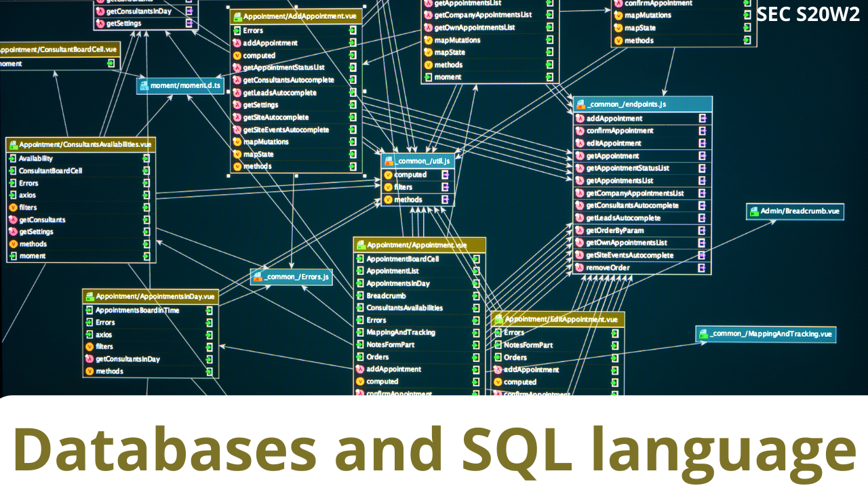Select the Appointment/ConsultantsAvailabilities.vue node title
The height and width of the screenshot is (488, 868).
coord(85,144)
